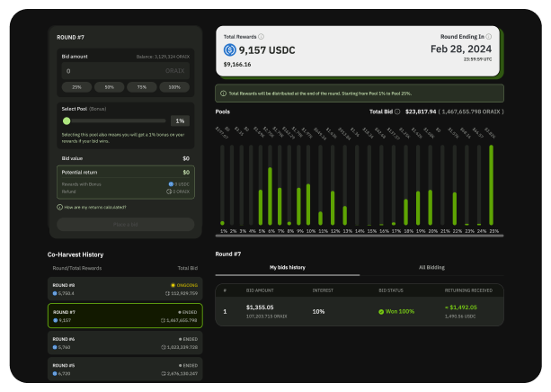The width and height of the screenshot is (551, 392).
Task: Click the Round Ending In info icon
Action: click(489, 37)
